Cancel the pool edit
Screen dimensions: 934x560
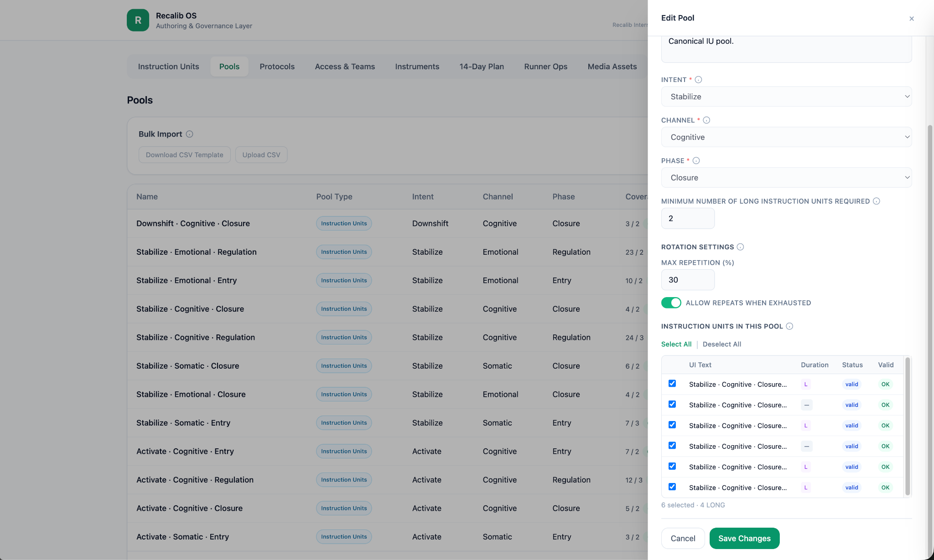683,539
